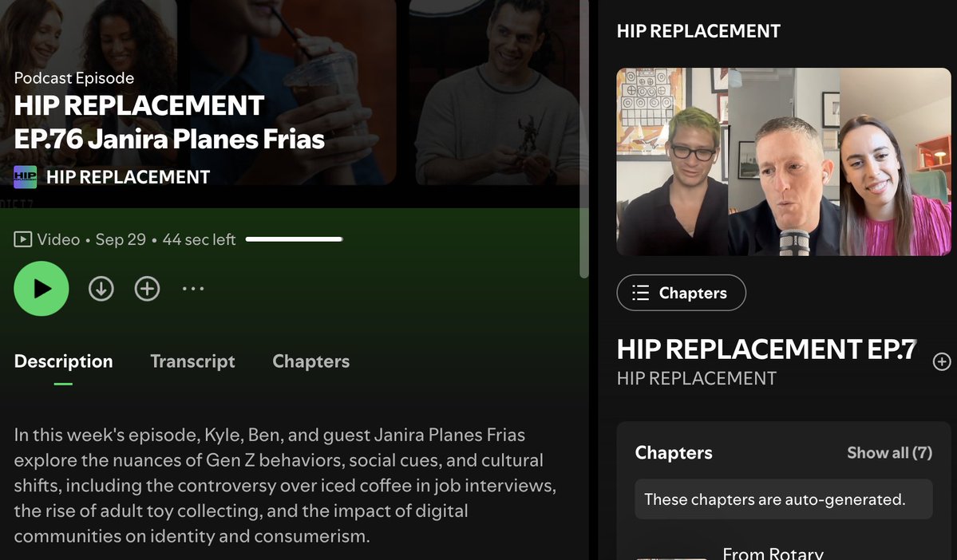Image resolution: width=957 pixels, height=560 pixels.
Task: Add episode to Your Library
Action: click(147, 289)
